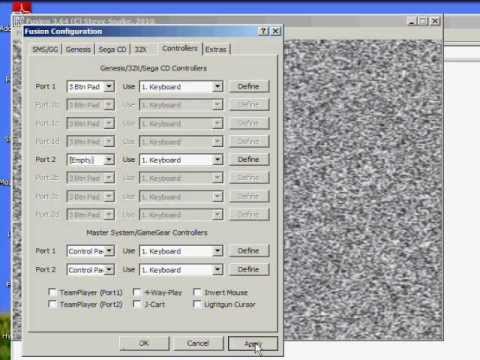The height and width of the screenshot is (360, 480).
Task: Click the dialog help question mark icon
Action: click(263, 31)
